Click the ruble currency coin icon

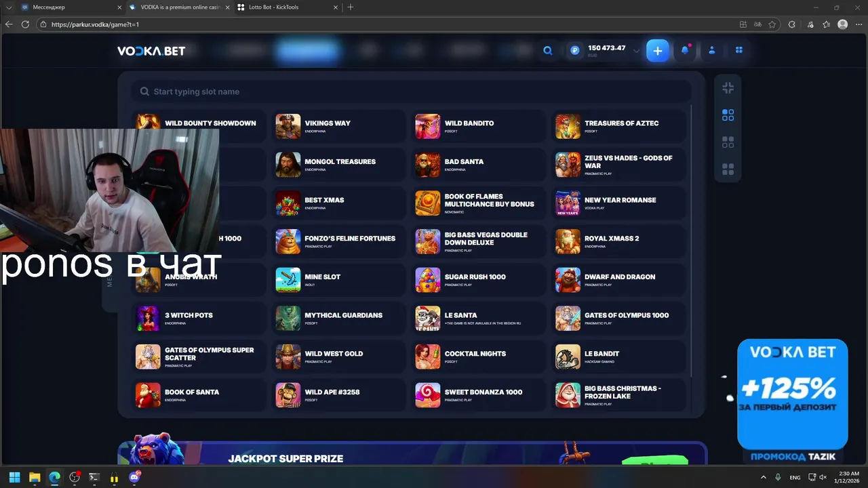pyautogui.click(x=575, y=50)
